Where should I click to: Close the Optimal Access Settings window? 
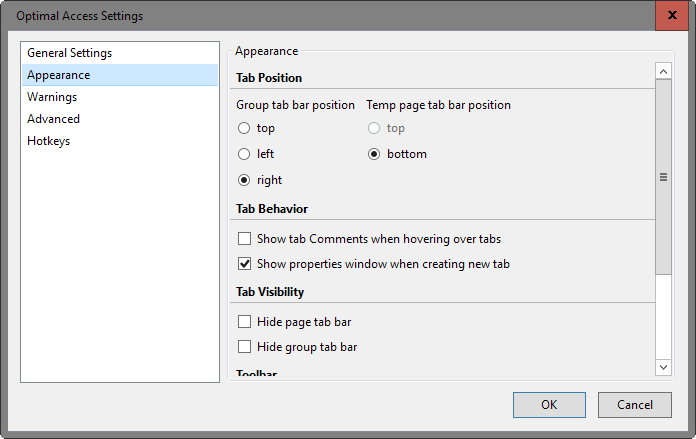point(670,15)
